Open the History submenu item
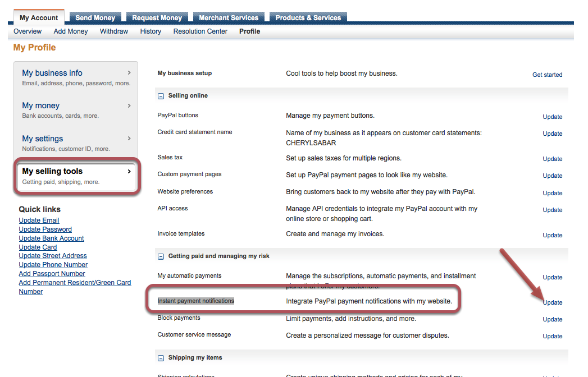 click(x=151, y=31)
